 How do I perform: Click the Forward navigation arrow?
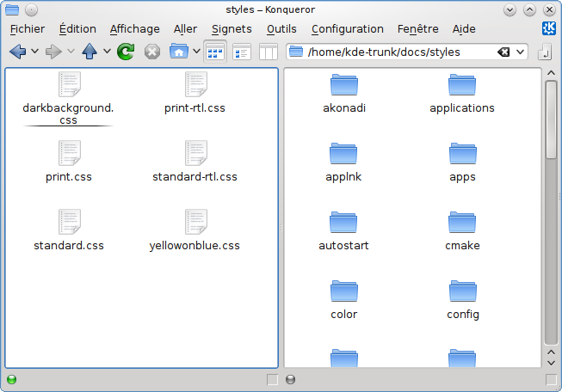(53, 52)
